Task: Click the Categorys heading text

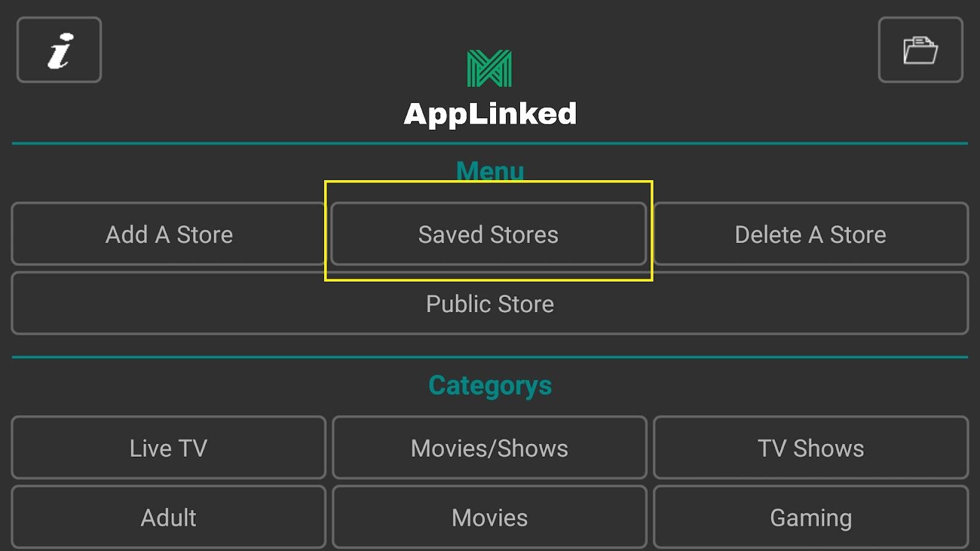Action: pyautogui.click(x=490, y=386)
